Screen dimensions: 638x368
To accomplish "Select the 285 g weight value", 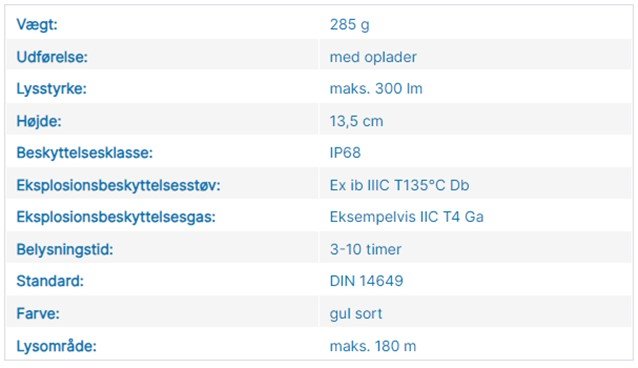I will click(x=350, y=25).
